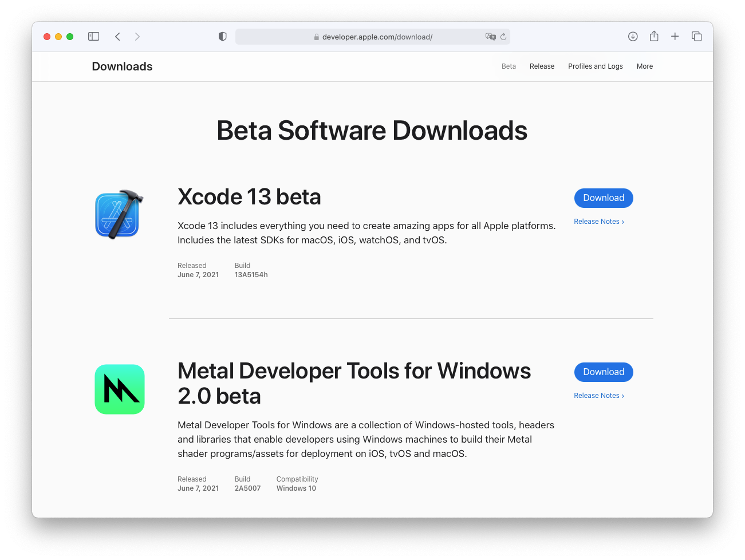The width and height of the screenshot is (745, 560).
Task: Click Metal Developer Tools for Windows heading
Action: point(354,384)
